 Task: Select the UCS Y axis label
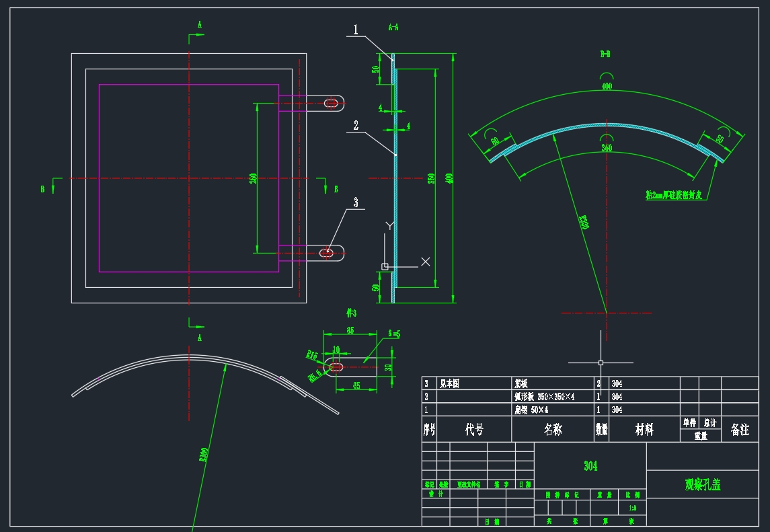click(x=390, y=225)
